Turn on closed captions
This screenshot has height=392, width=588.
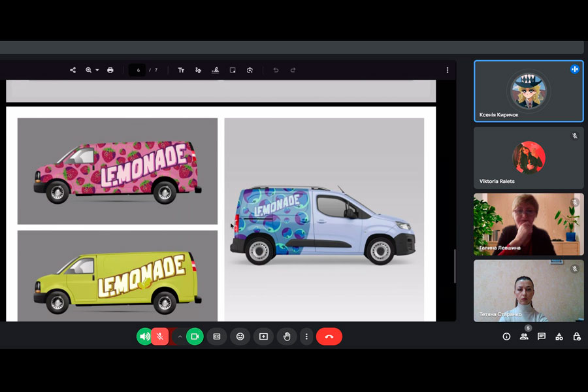(217, 336)
